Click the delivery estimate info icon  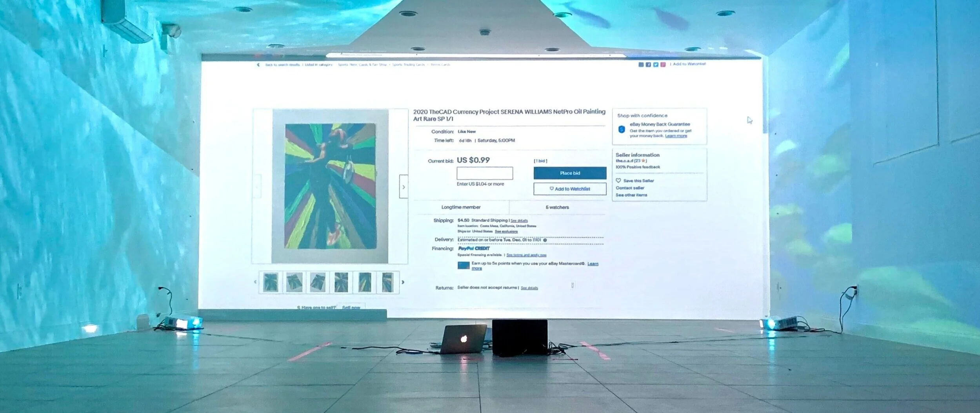coord(545,240)
